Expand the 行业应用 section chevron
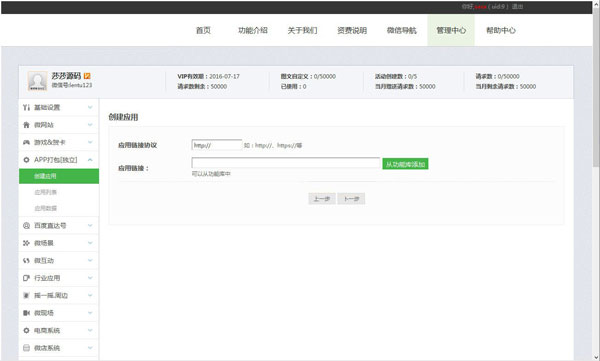Screen dimensions: 600x361 coord(90,278)
